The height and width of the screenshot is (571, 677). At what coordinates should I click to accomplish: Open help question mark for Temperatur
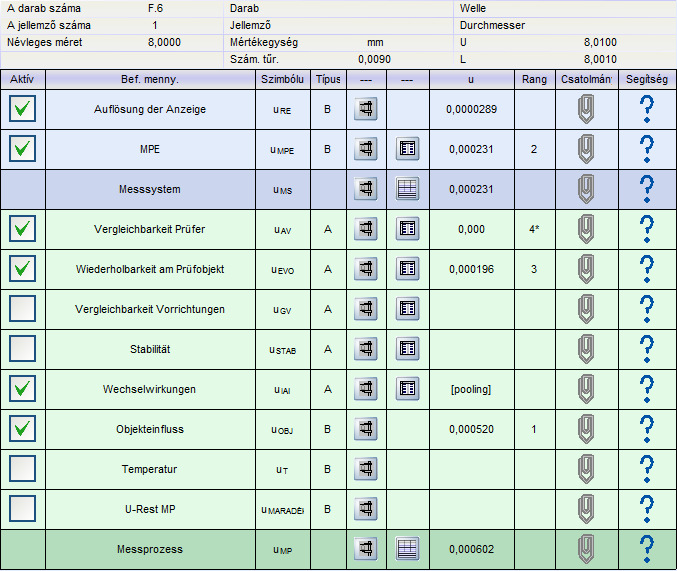pyautogui.click(x=646, y=469)
